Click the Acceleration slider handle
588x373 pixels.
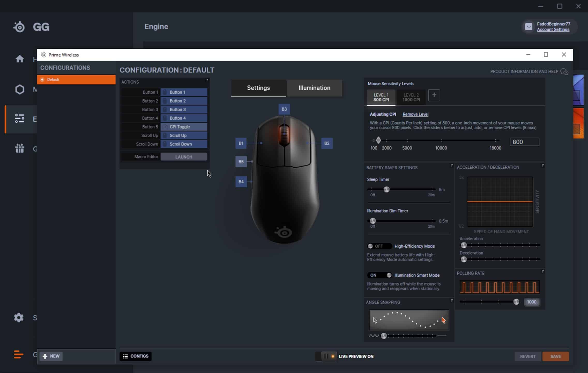tap(464, 245)
